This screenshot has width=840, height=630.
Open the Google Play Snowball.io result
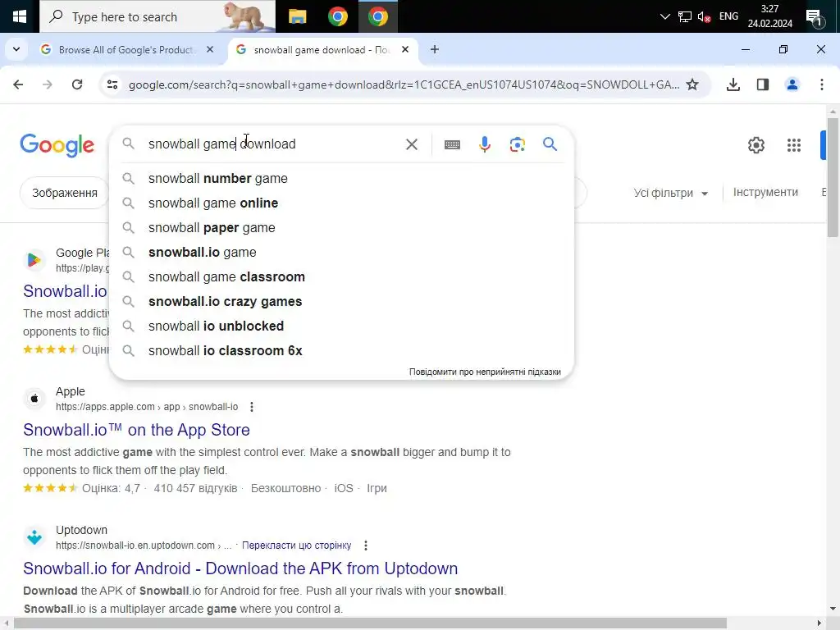[x=65, y=291]
